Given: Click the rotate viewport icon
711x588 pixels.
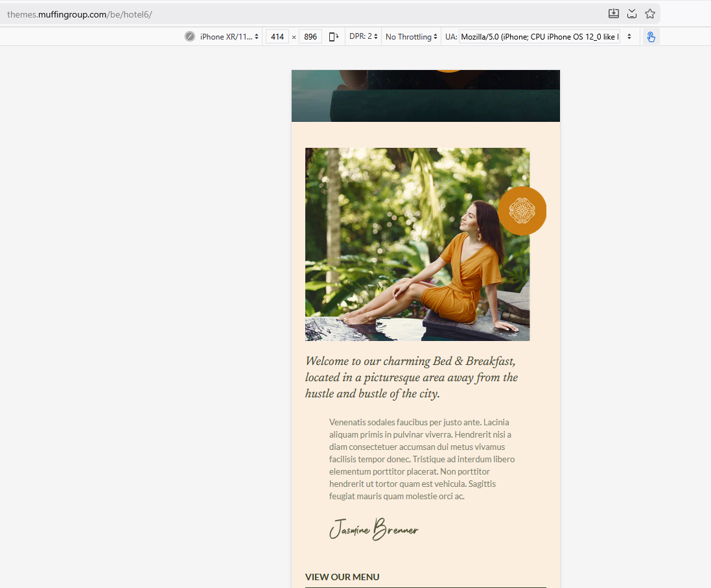Looking at the screenshot, I should (x=334, y=37).
